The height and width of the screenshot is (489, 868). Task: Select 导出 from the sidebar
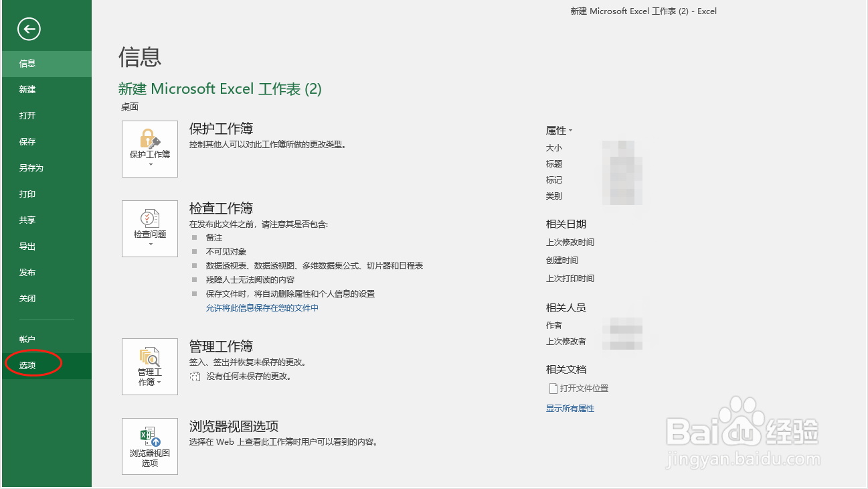coord(46,247)
